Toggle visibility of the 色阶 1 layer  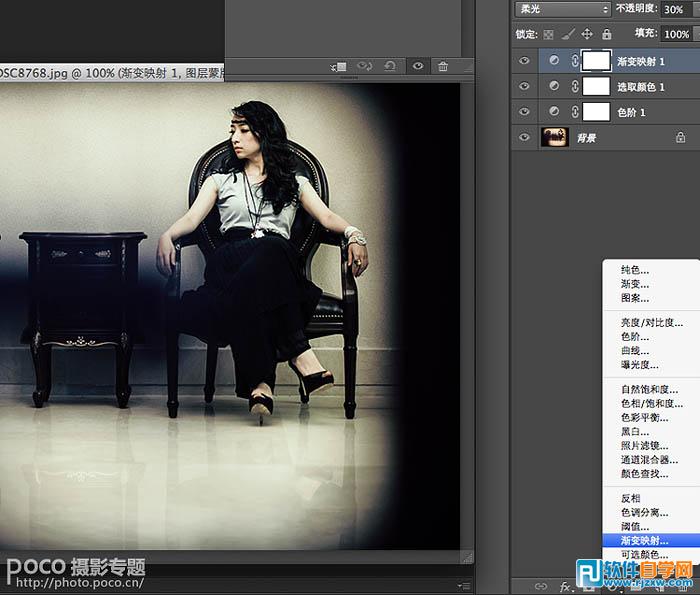click(x=524, y=112)
